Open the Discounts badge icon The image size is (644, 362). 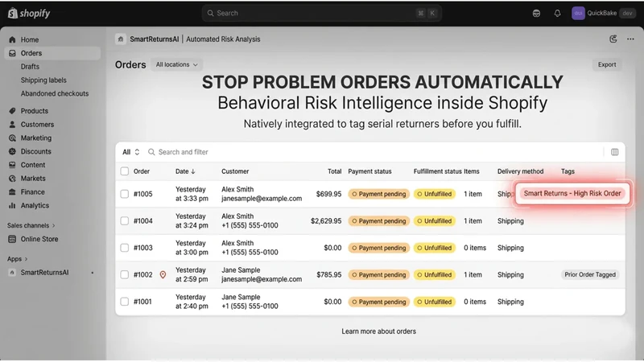pyautogui.click(x=12, y=151)
